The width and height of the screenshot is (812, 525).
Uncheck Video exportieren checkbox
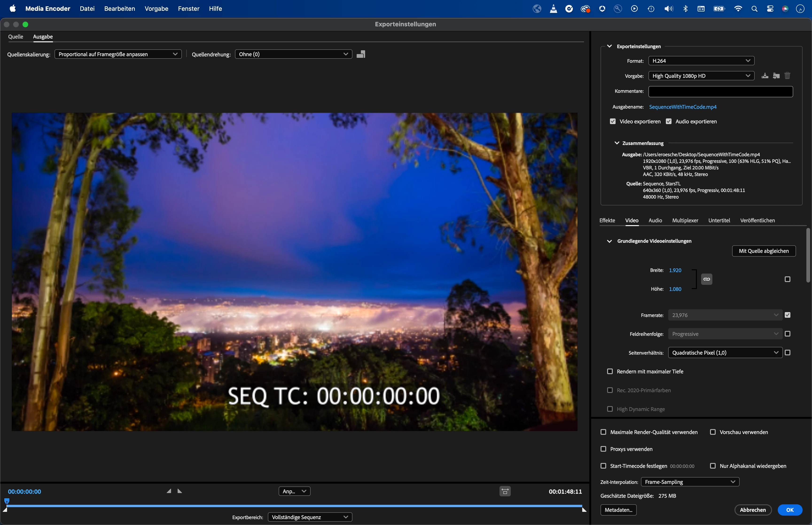coord(613,121)
